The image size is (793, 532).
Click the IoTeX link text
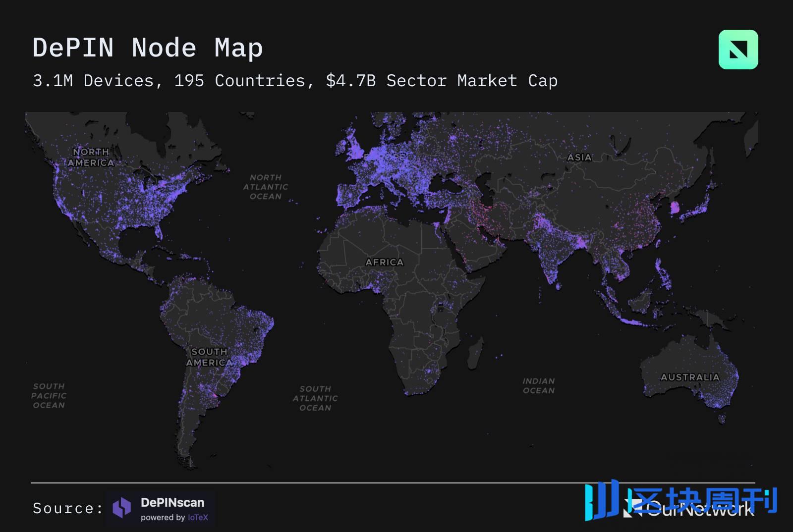pyautogui.click(x=198, y=518)
